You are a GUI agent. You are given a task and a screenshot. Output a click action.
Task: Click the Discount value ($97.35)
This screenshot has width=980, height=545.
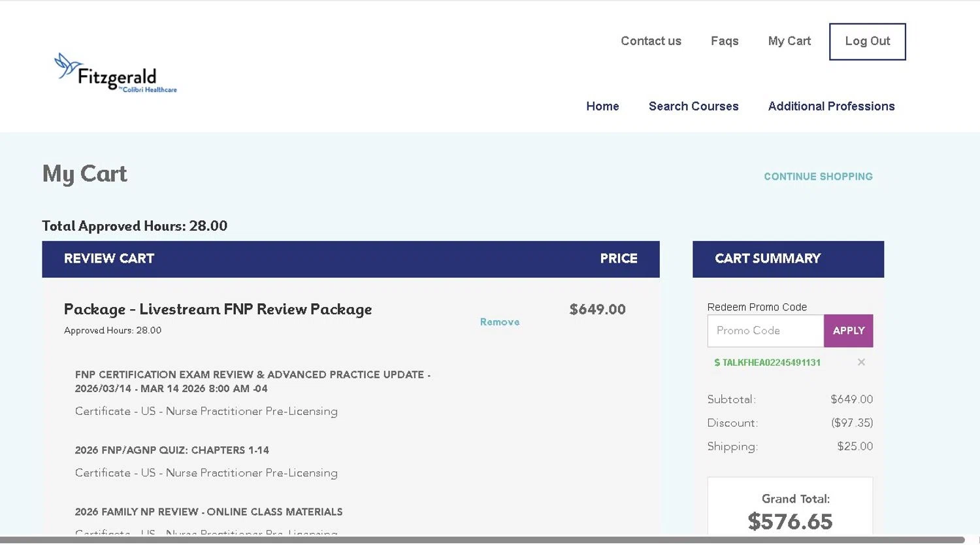pos(852,423)
